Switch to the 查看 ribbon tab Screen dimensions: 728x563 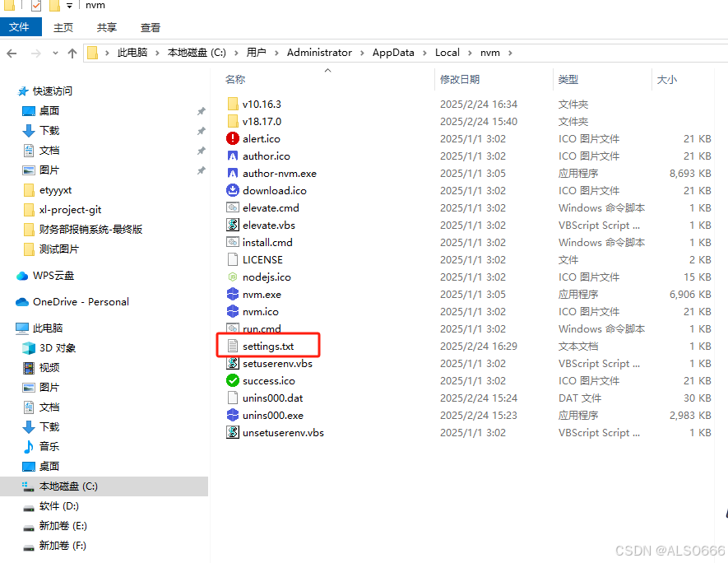[151, 27]
